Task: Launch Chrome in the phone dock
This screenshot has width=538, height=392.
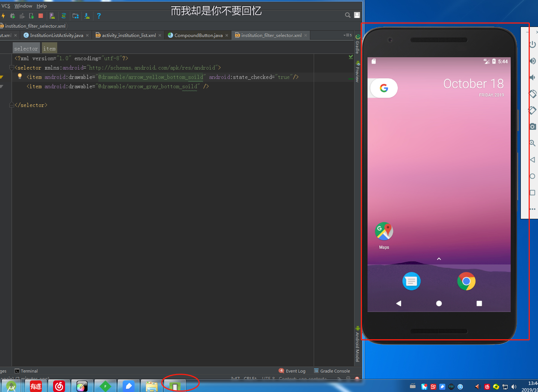Action: [466, 281]
